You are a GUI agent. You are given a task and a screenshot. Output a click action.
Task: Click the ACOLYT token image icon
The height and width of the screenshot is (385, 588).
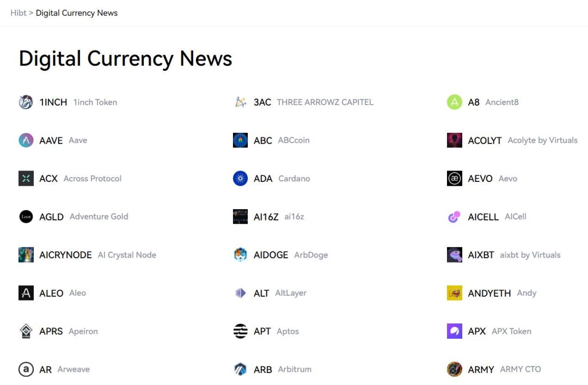pos(455,140)
